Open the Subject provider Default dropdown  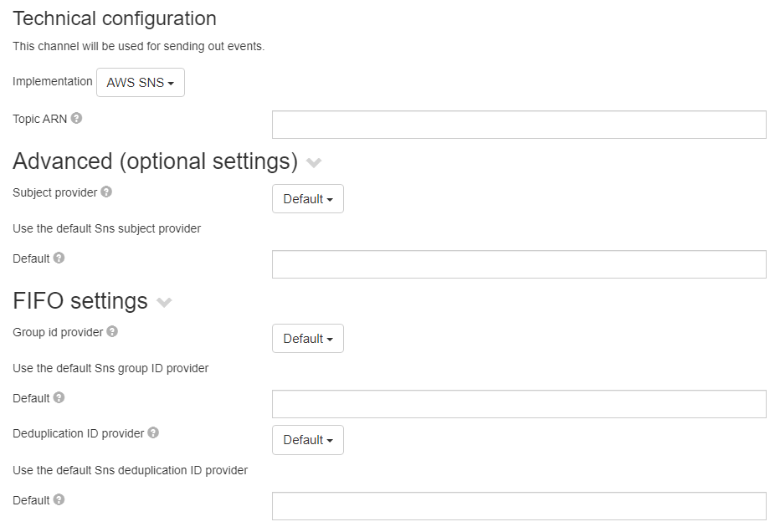[x=307, y=198]
